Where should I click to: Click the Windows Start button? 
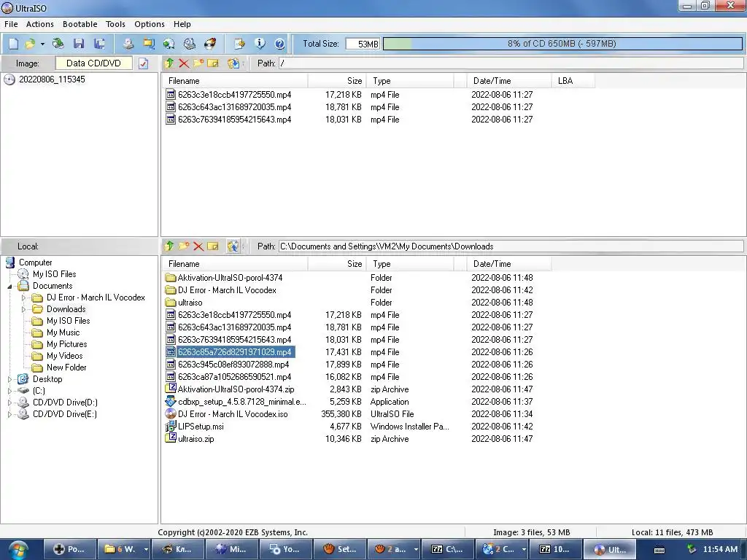click(x=18, y=550)
